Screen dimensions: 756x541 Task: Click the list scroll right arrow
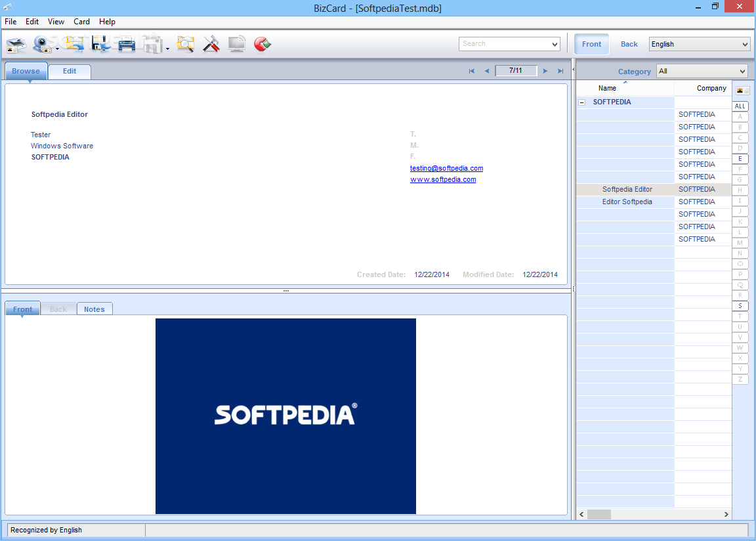click(726, 515)
